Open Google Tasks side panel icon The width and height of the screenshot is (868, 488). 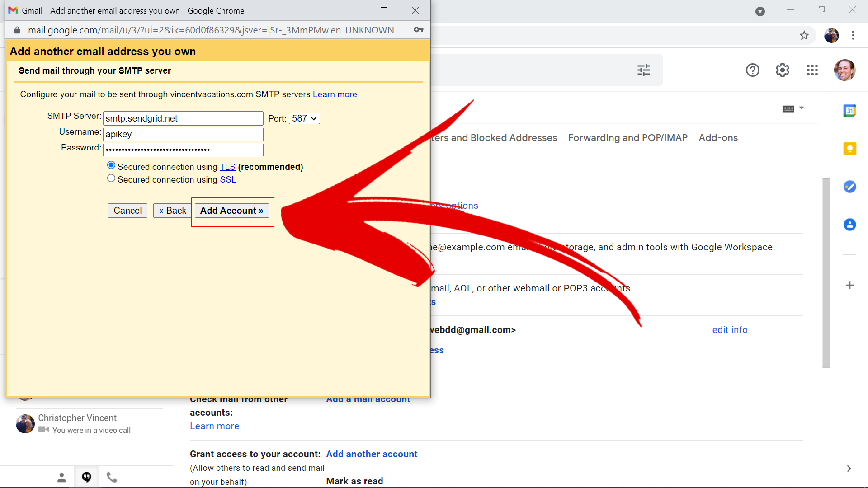tap(849, 187)
